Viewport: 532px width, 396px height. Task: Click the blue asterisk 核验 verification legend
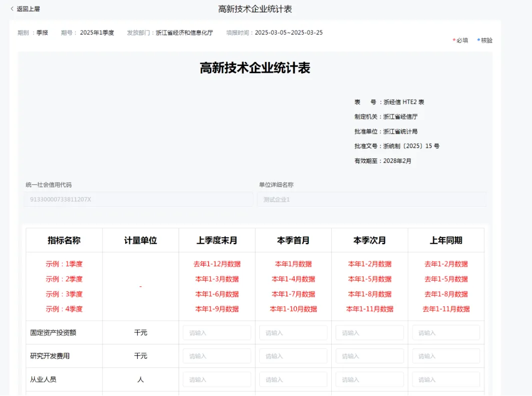(483, 40)
